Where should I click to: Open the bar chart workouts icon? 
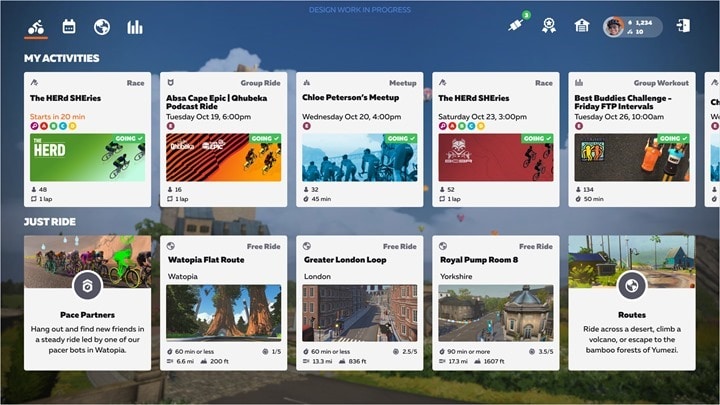135,27
